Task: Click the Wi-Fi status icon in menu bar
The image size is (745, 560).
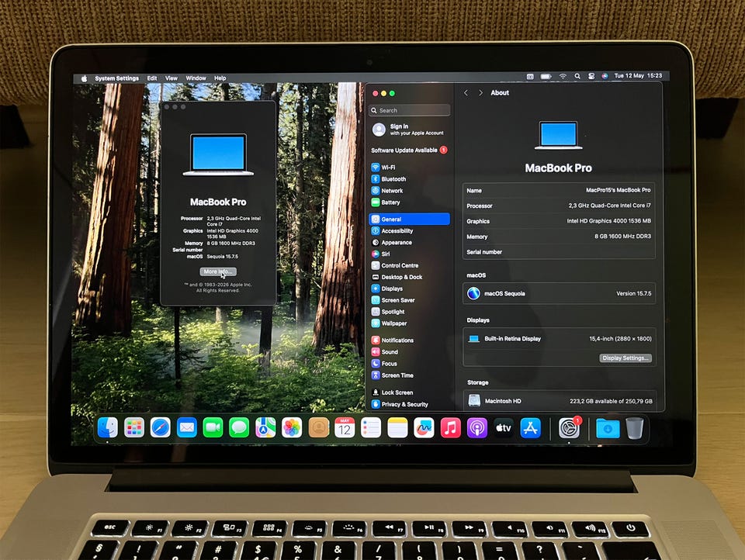Action: click(x=563, y=76)
